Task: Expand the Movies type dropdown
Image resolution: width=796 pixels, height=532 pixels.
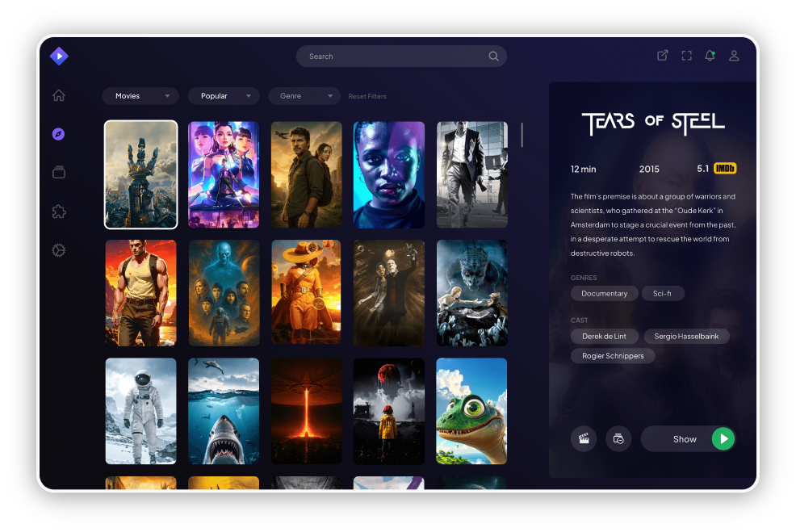Action: (140, 96)
